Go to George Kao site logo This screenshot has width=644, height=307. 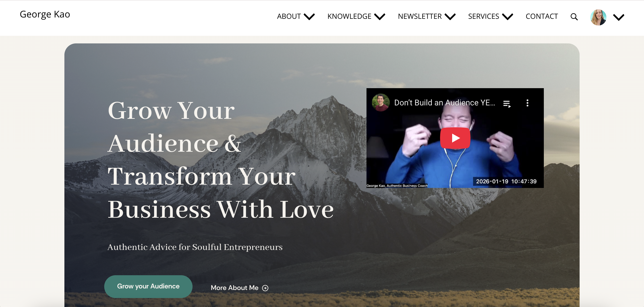(45, 15)
